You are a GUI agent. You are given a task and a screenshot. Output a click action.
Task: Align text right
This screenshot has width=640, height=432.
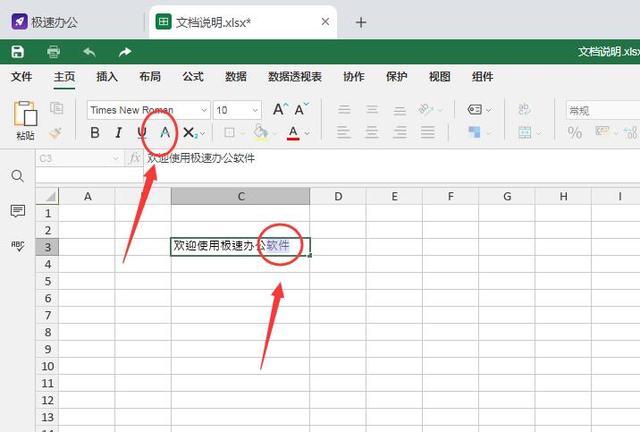click(x=400, y=132)
